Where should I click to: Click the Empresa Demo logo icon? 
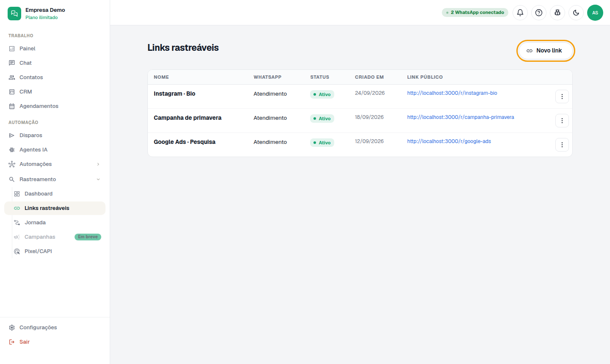coord(14,14)
